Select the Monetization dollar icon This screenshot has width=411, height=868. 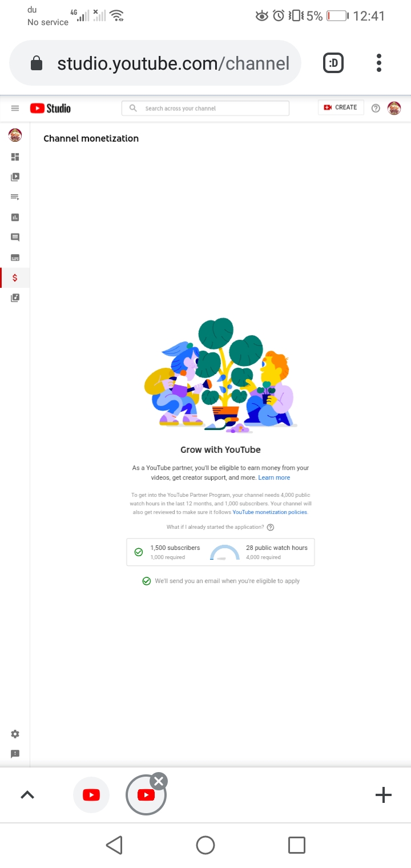point(15,278)
